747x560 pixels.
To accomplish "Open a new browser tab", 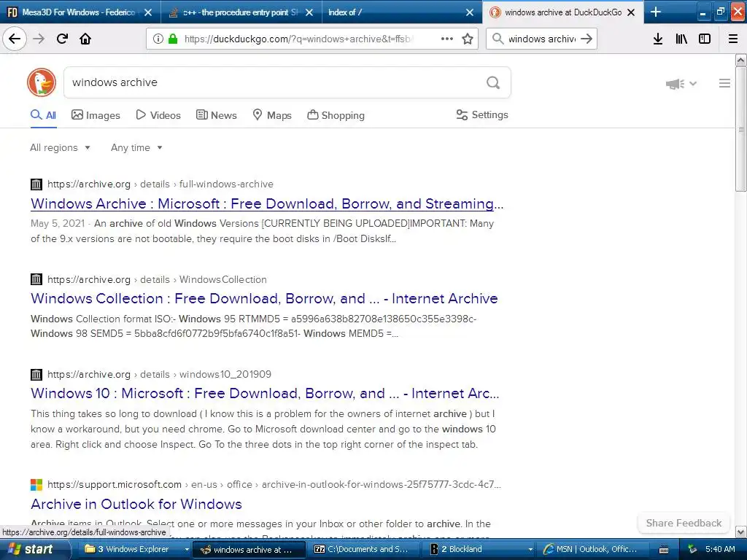I will pyautogui.click(x=656, y=12).
